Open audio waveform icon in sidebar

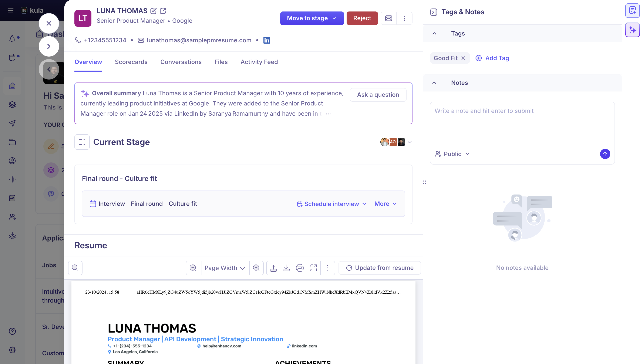coord(12,179)
